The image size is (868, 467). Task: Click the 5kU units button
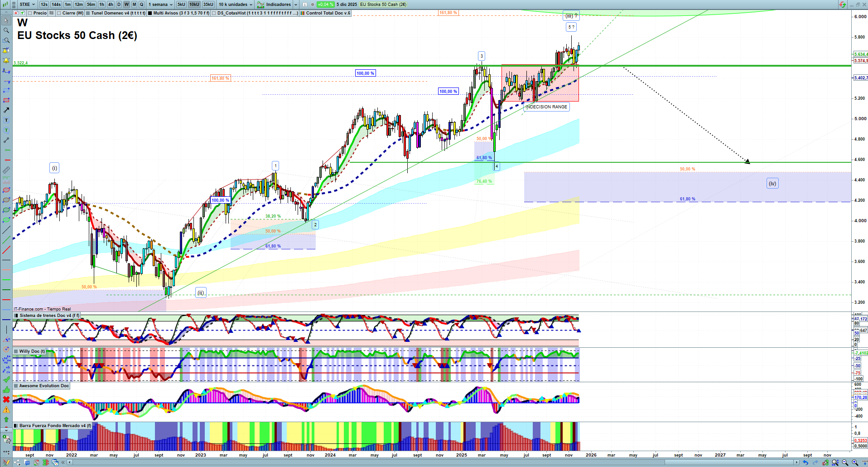[181, 5]
